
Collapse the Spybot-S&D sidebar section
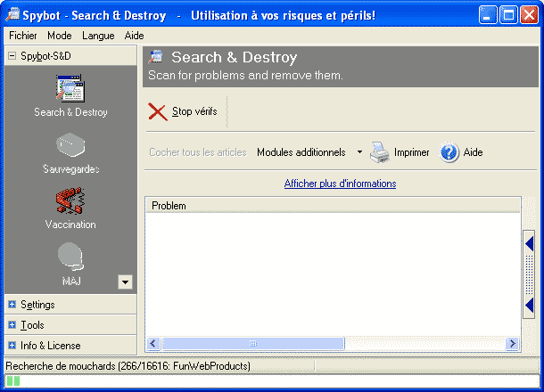tap(12, 56)
